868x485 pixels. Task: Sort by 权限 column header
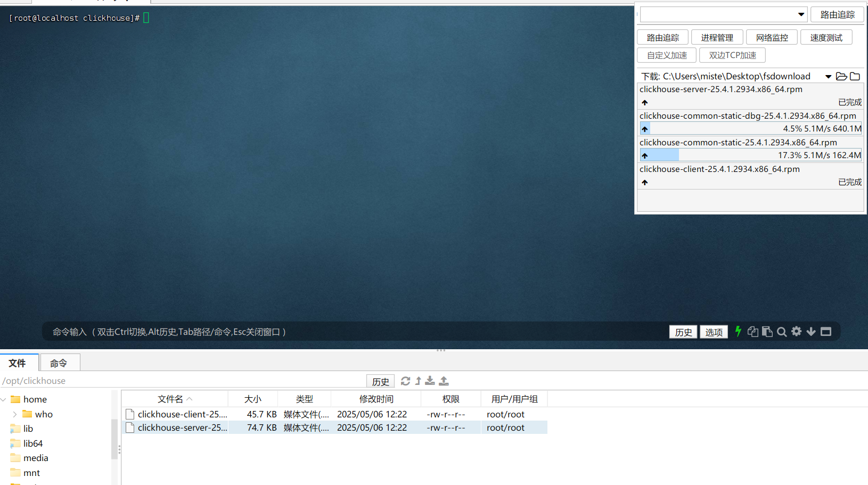click(451, 399)
